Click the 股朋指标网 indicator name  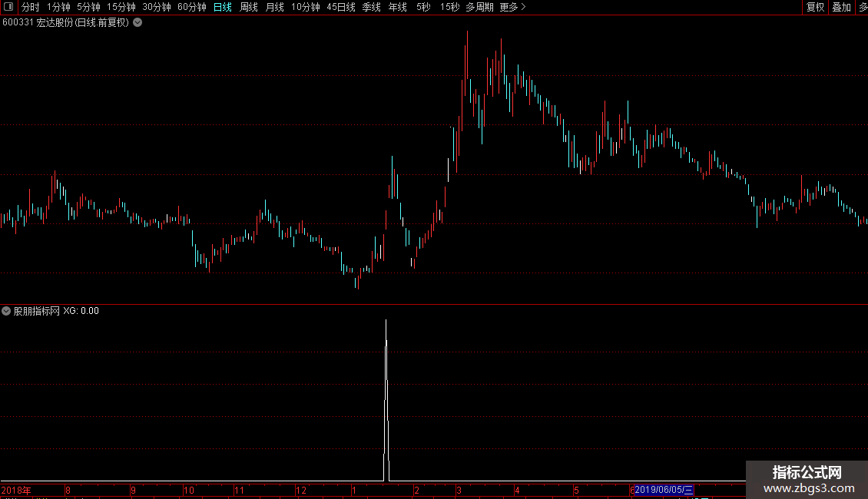[37, 311]
